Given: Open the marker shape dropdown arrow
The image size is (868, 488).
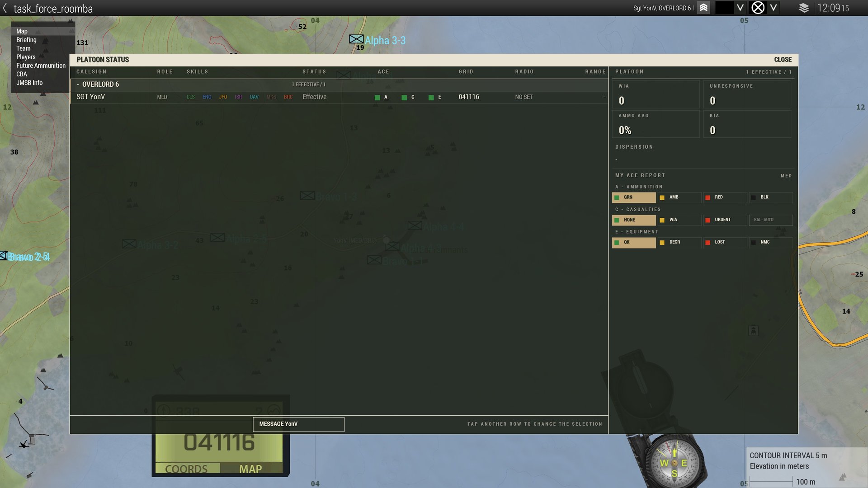Looking at the screenshot, I should (x=774, y=8).
